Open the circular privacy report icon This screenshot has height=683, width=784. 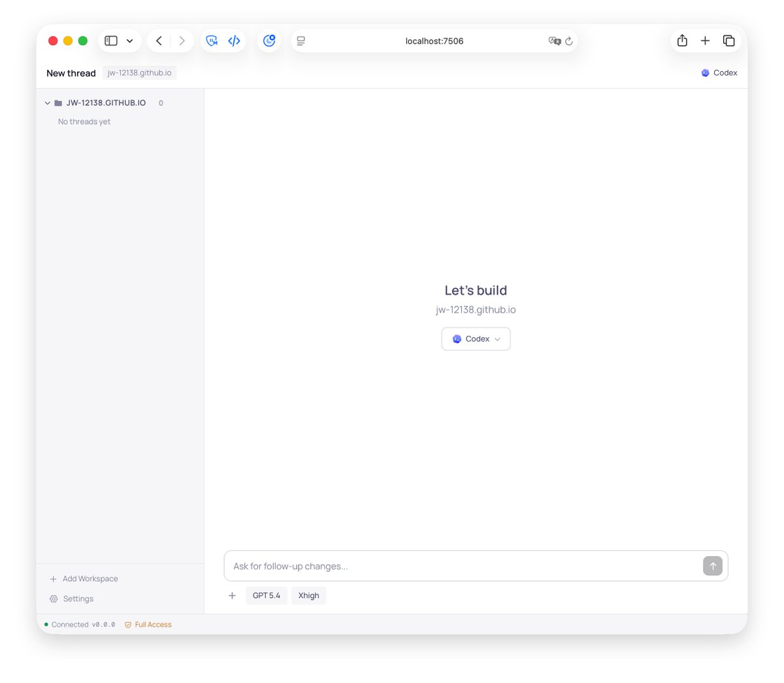[269, 41]
